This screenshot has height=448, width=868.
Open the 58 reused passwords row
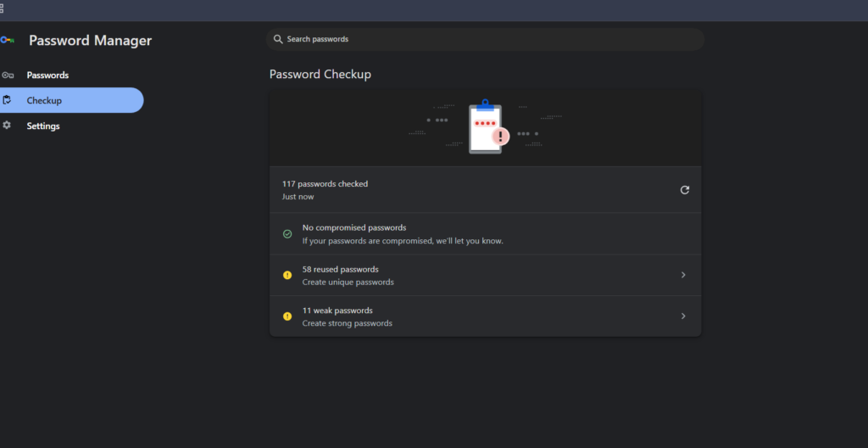pos(486,275)
